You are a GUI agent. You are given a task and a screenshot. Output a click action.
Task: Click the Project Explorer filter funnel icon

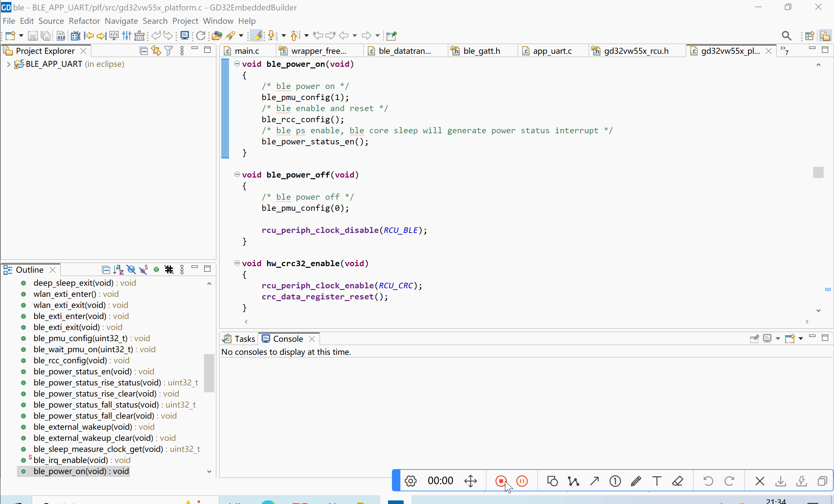pyautogui.click(x=168, y=51)
